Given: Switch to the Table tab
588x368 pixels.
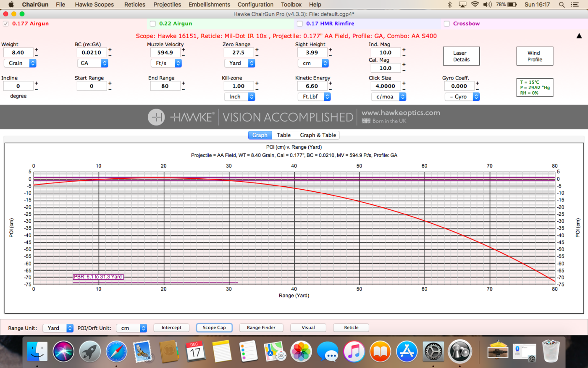Looking at the screenshot, I should pyautogui.click(x=283, y=135).
